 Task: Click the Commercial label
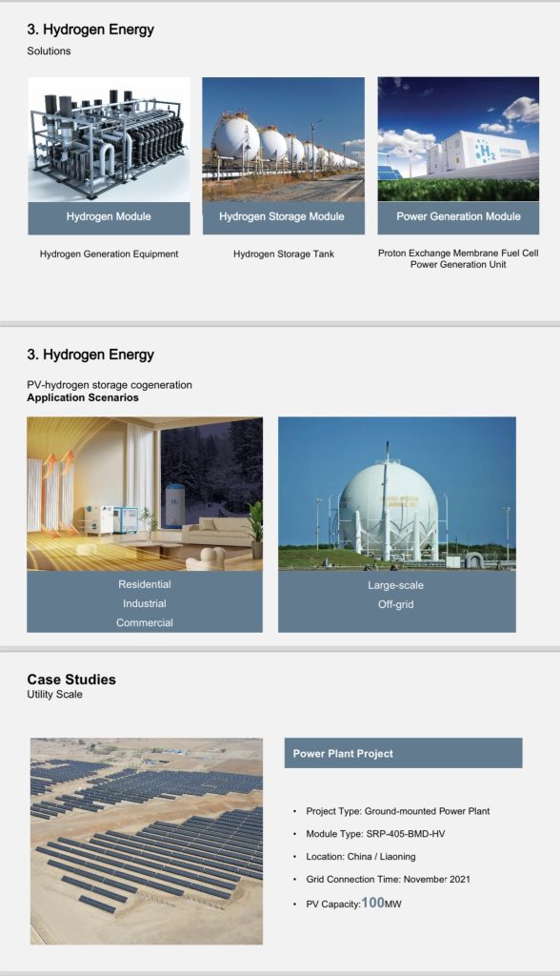point(145,623)
